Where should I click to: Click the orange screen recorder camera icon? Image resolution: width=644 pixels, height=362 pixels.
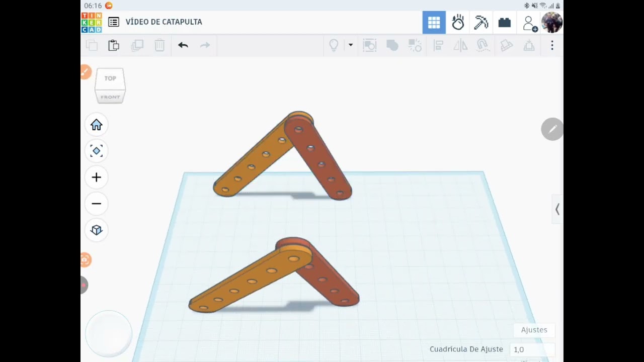click(85, 260)
